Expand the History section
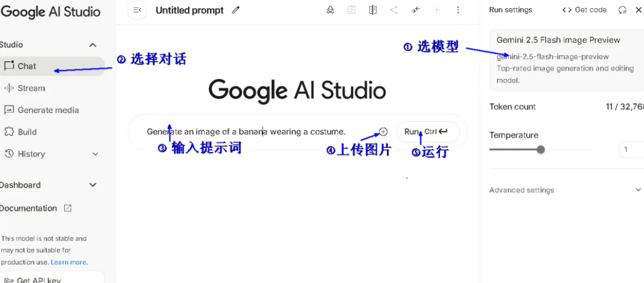This screenshot has width=644, height=283. [x=96, y=154]
